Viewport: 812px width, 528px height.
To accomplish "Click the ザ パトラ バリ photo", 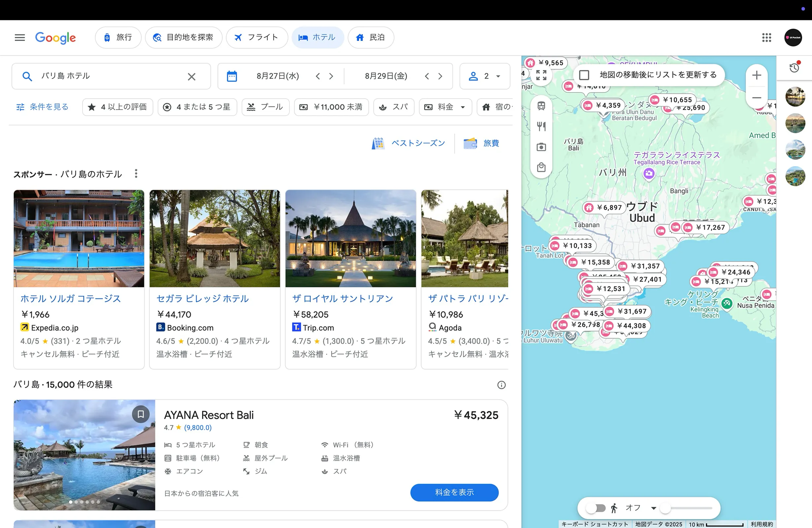I will coord(465,238).
